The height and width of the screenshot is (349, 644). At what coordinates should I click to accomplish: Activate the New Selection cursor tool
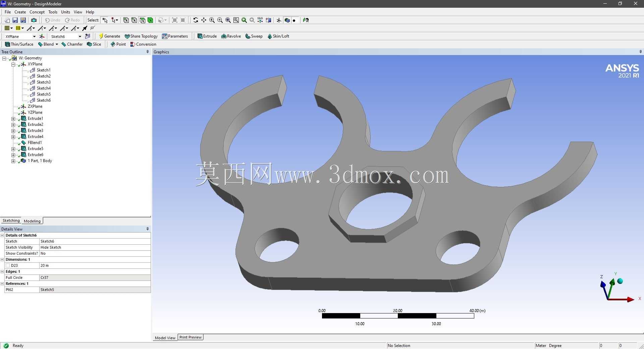point(105,20)
